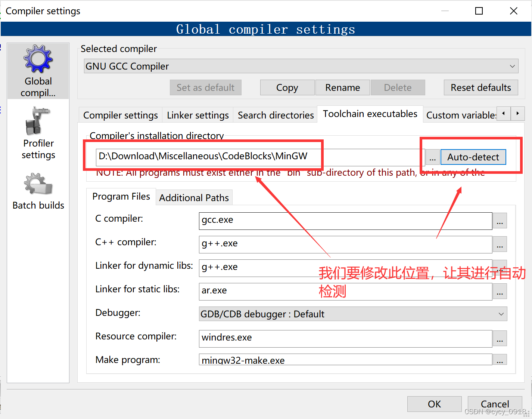Click the Copy compiler button

[x=287, y=87]
